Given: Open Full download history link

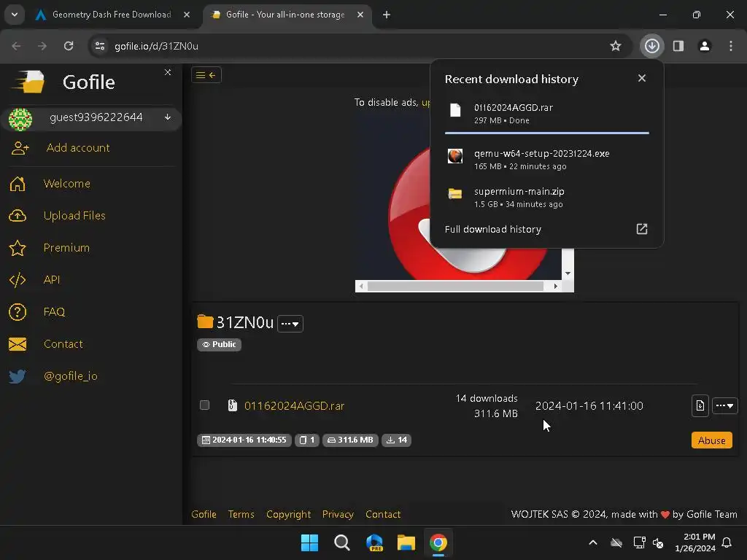Looking at the screenshot, I should pyautogui.click(x=493, y=230).
